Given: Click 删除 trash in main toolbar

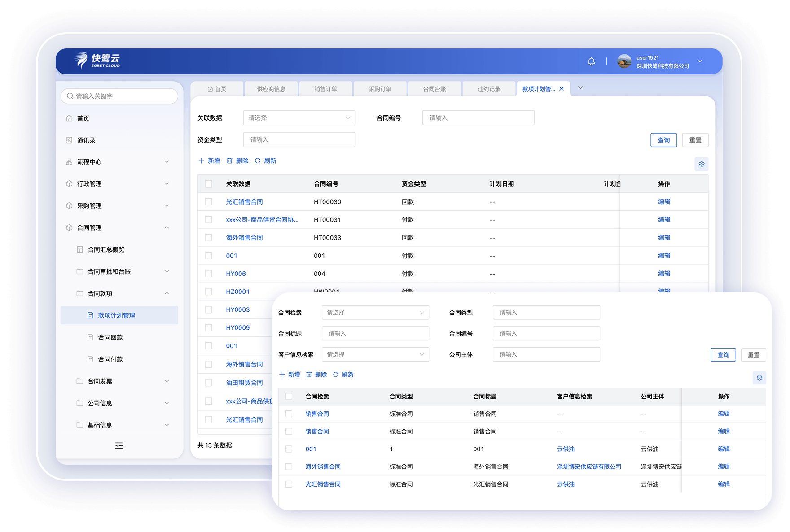Looking at the screenshot, I should point(237,161).
